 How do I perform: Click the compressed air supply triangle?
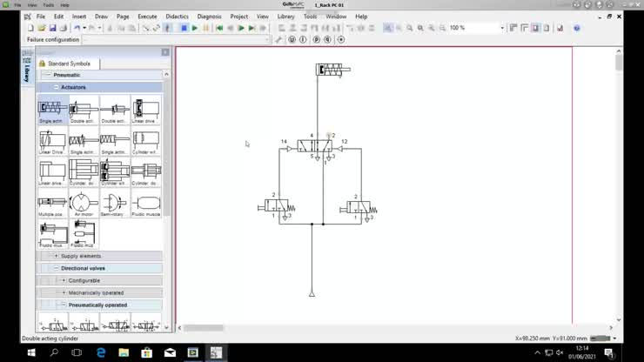tap(312, 294)
